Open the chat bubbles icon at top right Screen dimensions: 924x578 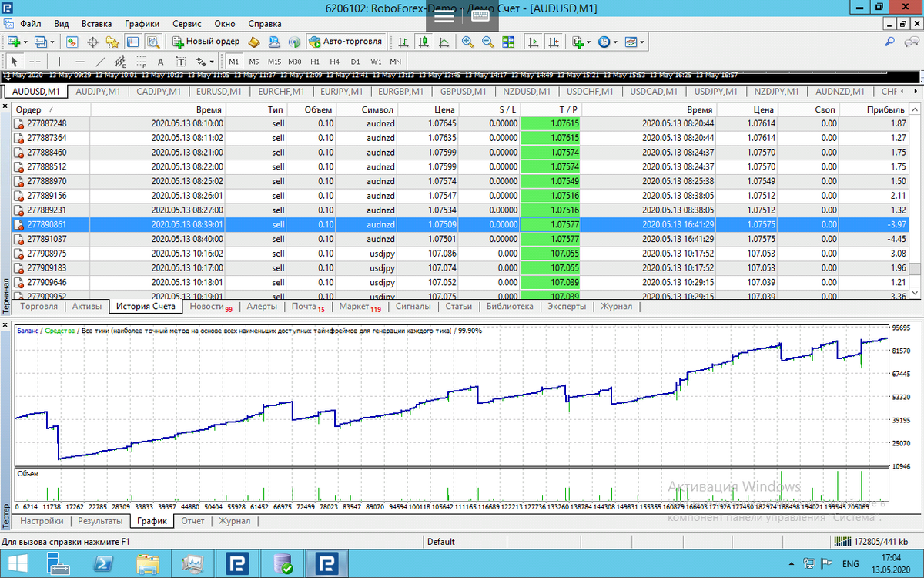coord(911,42)
